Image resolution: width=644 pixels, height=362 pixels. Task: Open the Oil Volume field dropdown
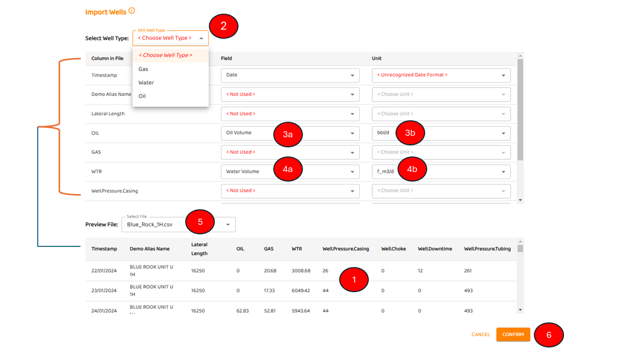[x=352, y=133]
